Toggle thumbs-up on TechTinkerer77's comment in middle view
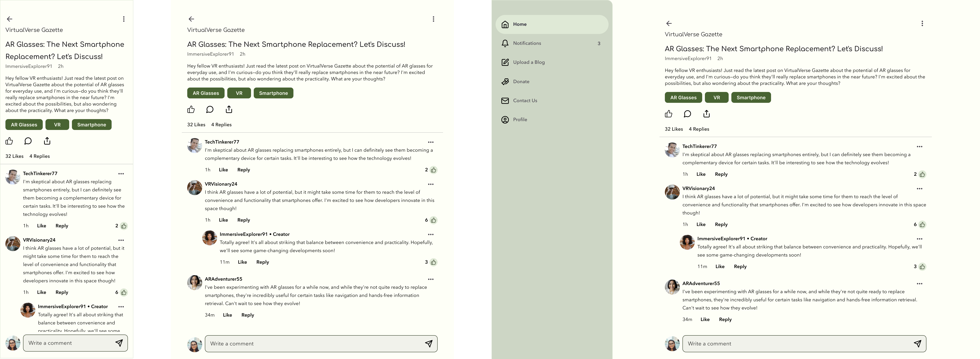Screen dimensions: 980x359 (433, 170)
